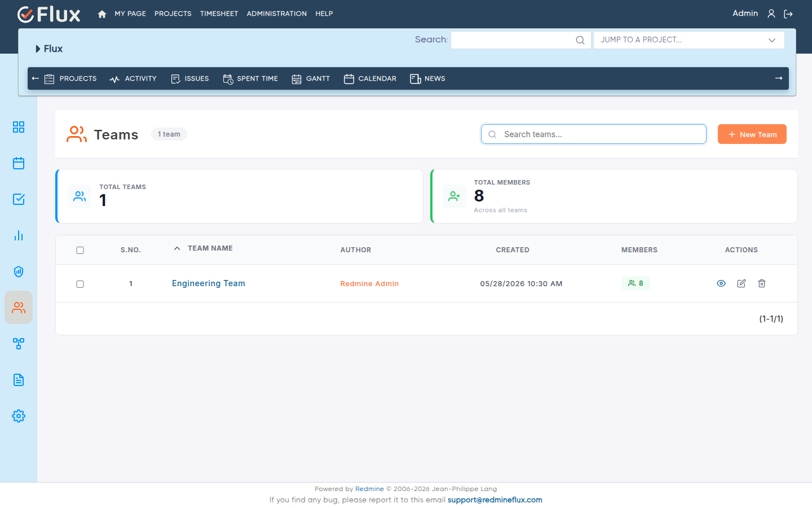Click the (1-1/1) pagination text
The width and height of the screenshot is (812, 508).
pos(771,319)
